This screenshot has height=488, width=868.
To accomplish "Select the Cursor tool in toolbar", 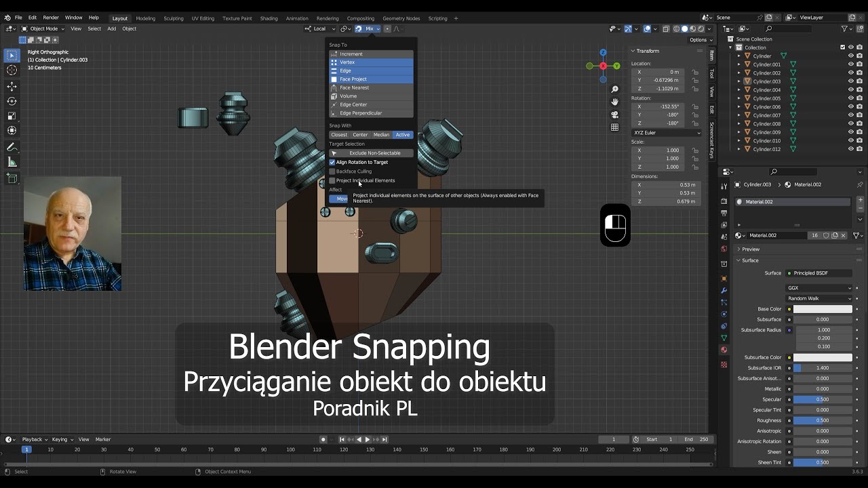I will [12, 70].
